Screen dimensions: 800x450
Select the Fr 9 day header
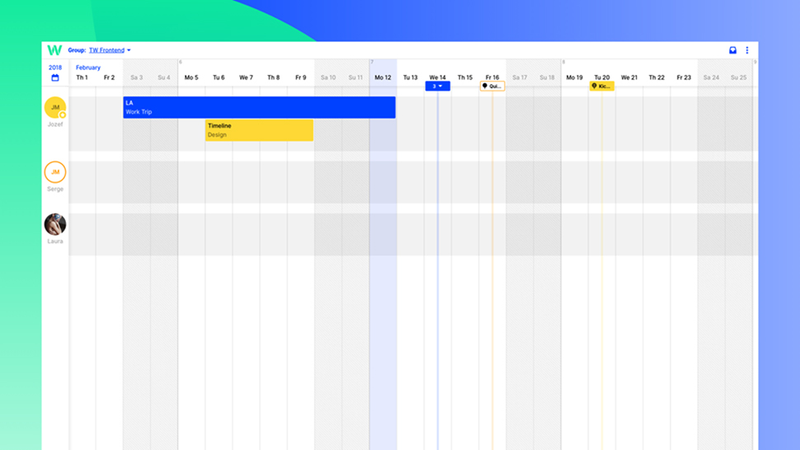click(x=301, y=78)
